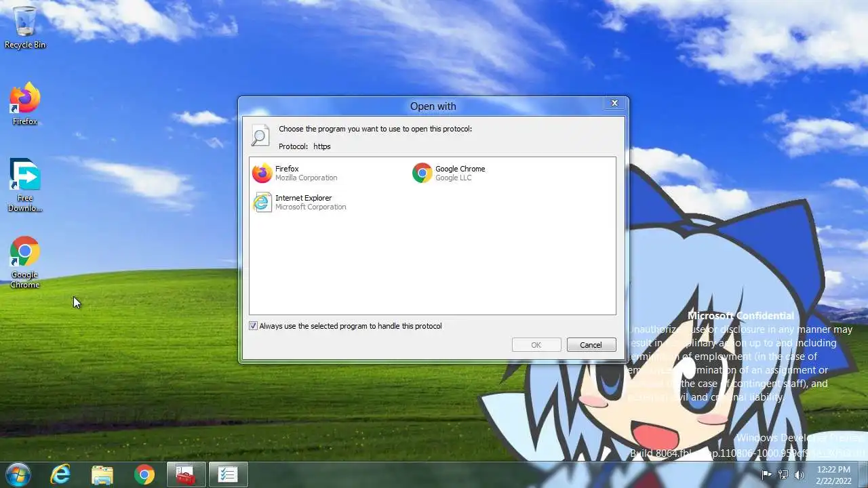The height and width of the screenshot is (488, 868).
Task: Click the checklist taskbar icon
Action: tap(228, 474)
